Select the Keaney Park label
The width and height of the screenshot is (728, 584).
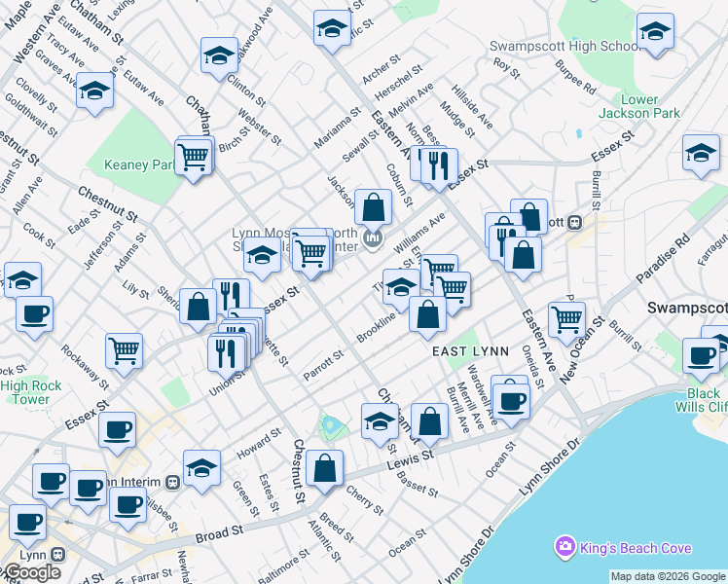click(x=139, y=164)
